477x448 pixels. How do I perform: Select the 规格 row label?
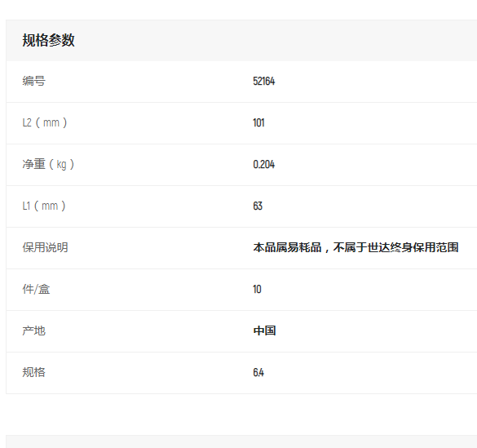pyautogui.click(x=33, y=372)
